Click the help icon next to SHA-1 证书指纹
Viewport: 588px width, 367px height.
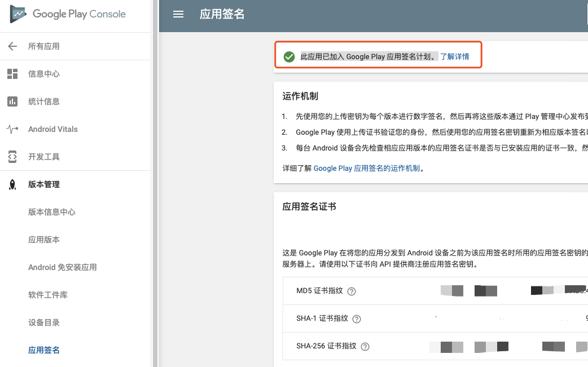tap(357, 319)
